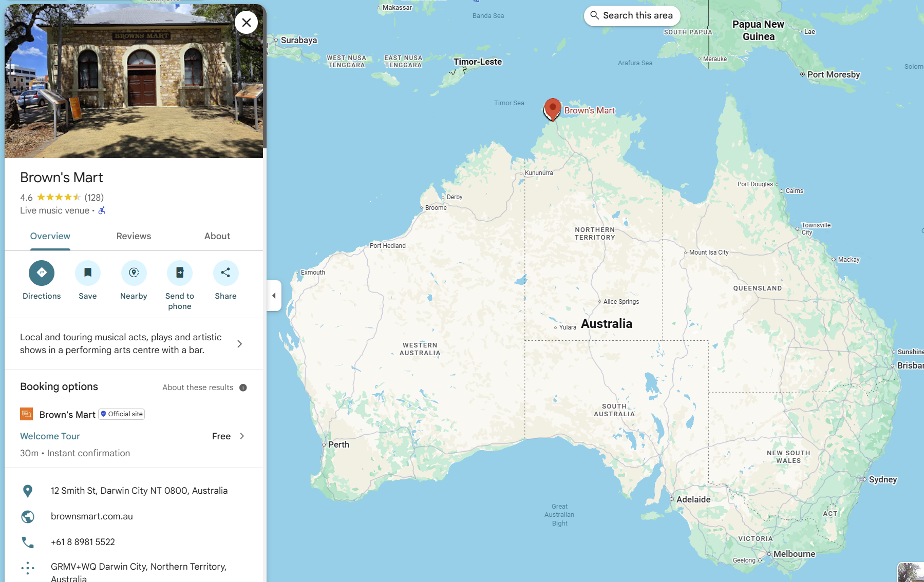Click the Papua New Guinea country label

coord(758,30)
